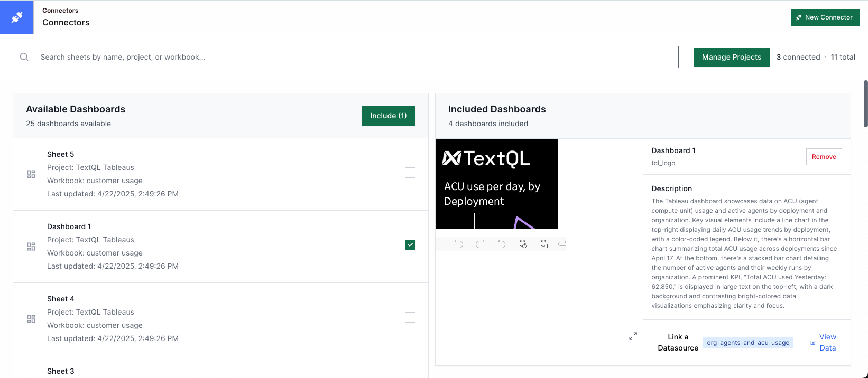Click the Pause auto updates icon
Viewport: 868px width, 378px height.
coord(544,244)
